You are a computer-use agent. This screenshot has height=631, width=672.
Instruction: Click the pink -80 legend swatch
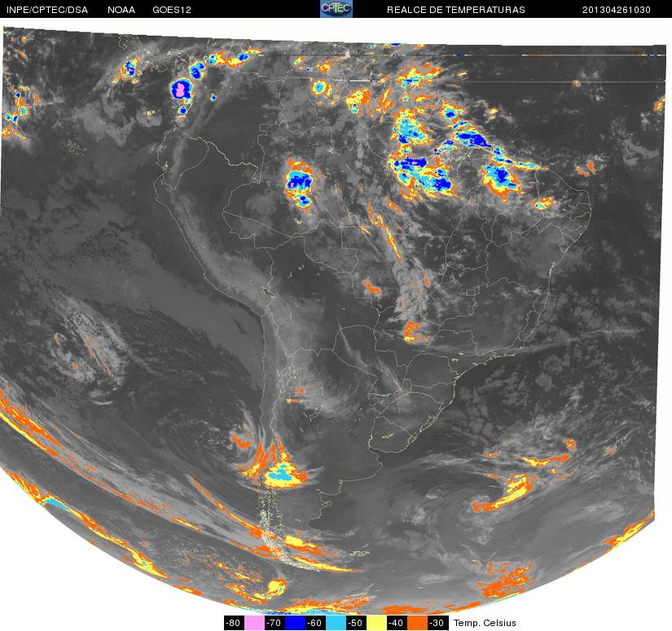pyautogui.click(x=254, y=623)
